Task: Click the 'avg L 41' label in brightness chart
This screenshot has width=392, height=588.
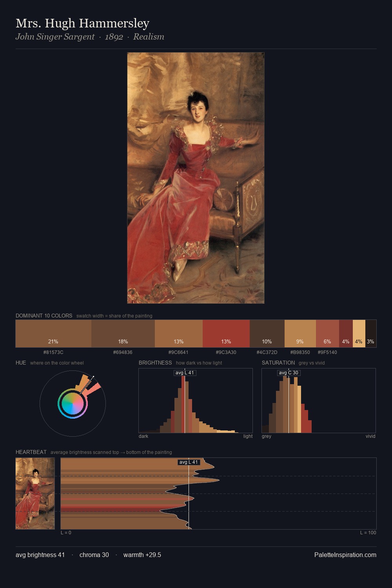Action: click(x=185, y=373)
